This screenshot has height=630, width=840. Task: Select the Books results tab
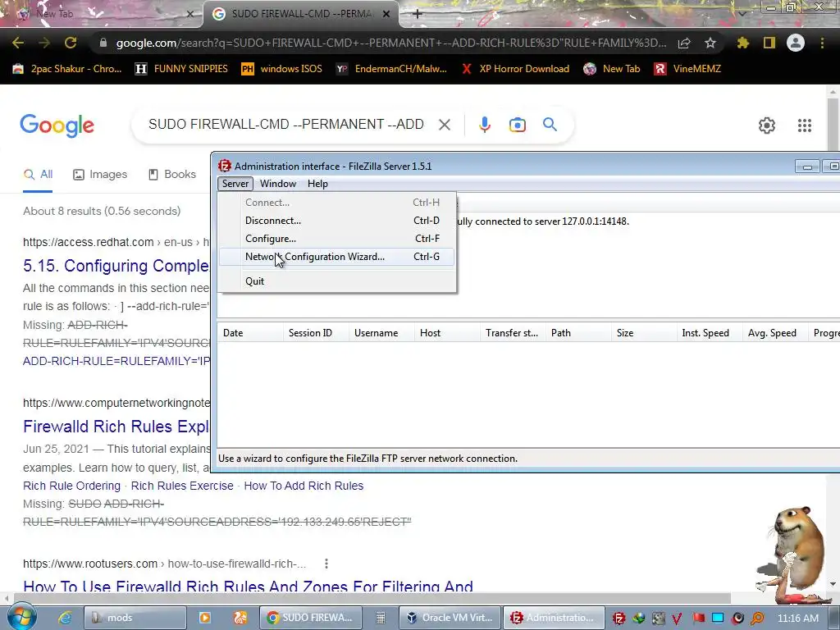pos(171,174)
